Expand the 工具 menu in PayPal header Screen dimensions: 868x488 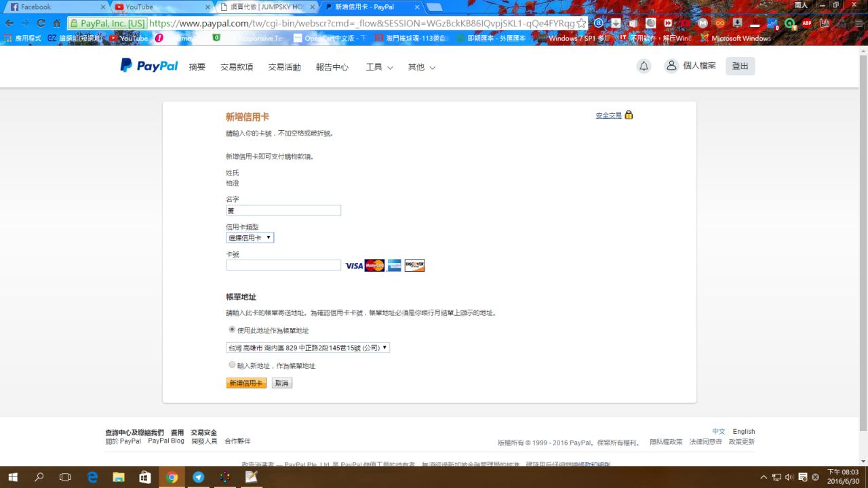pos(379,67)
